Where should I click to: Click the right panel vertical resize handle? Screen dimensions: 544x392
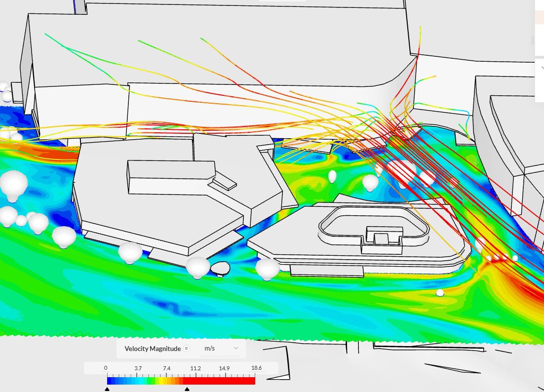click(532, 40)
